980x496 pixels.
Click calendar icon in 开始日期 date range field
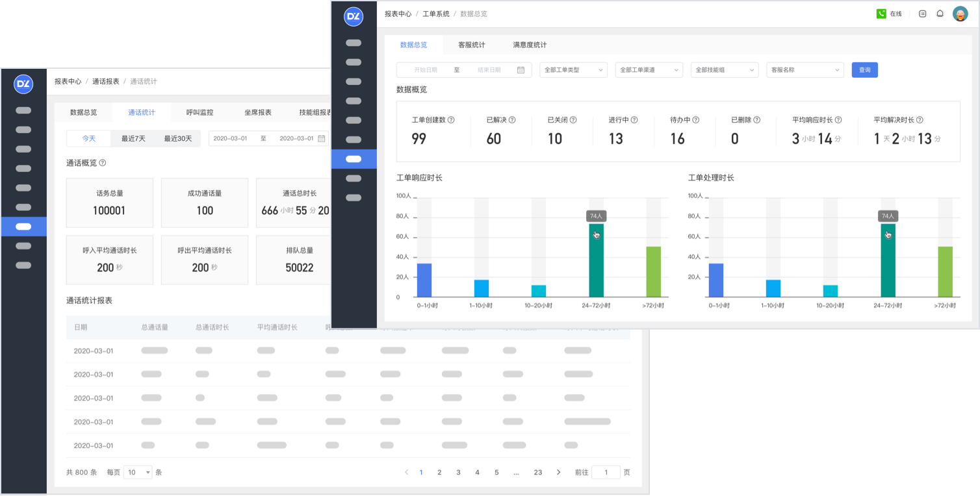[x=521, y=70]
